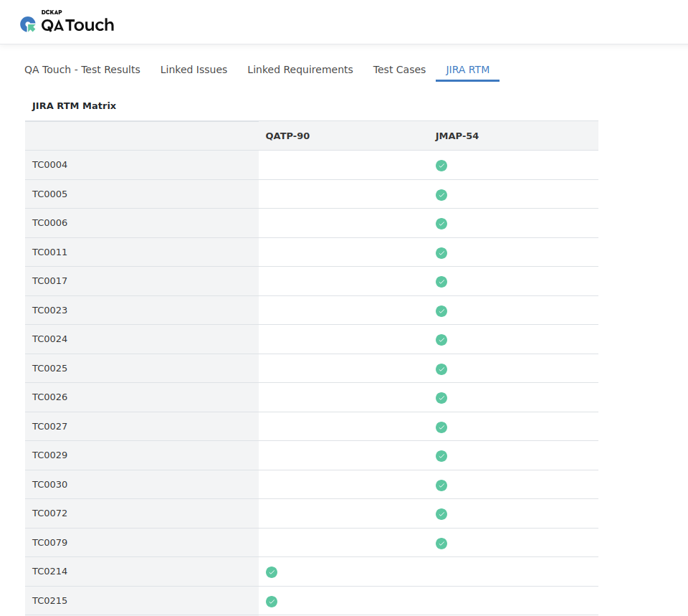Click the JMAP-54 column header

(x=457, y=136)
